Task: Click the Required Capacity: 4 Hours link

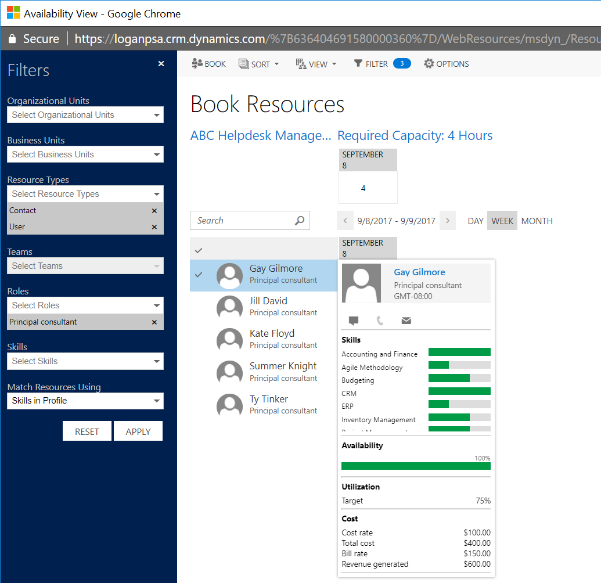Action: [x=415, y=135]
